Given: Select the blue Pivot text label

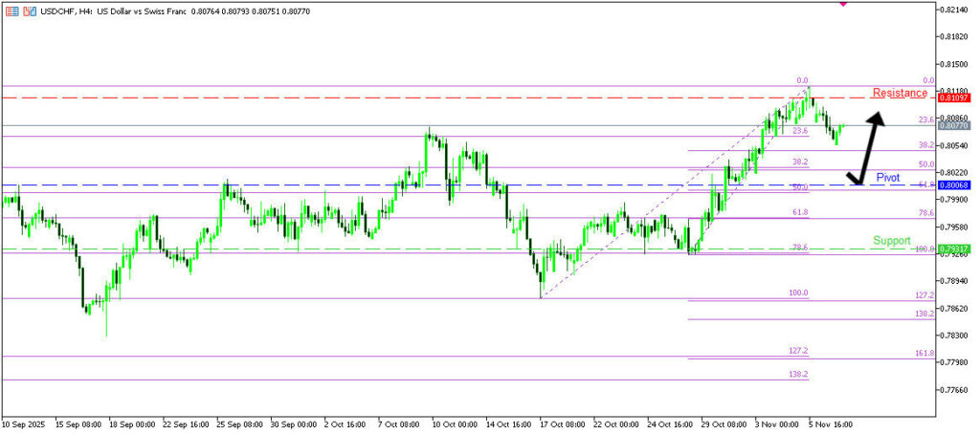Looking at the screenshot, I should 887,178.
